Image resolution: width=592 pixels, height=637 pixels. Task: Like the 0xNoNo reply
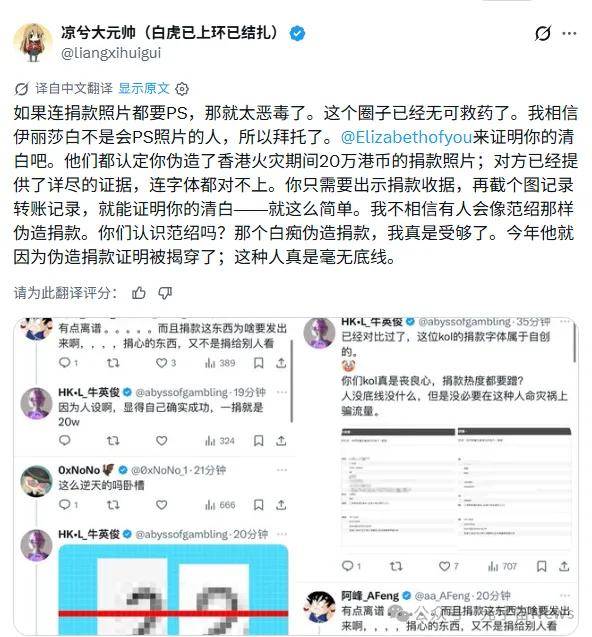162,505
